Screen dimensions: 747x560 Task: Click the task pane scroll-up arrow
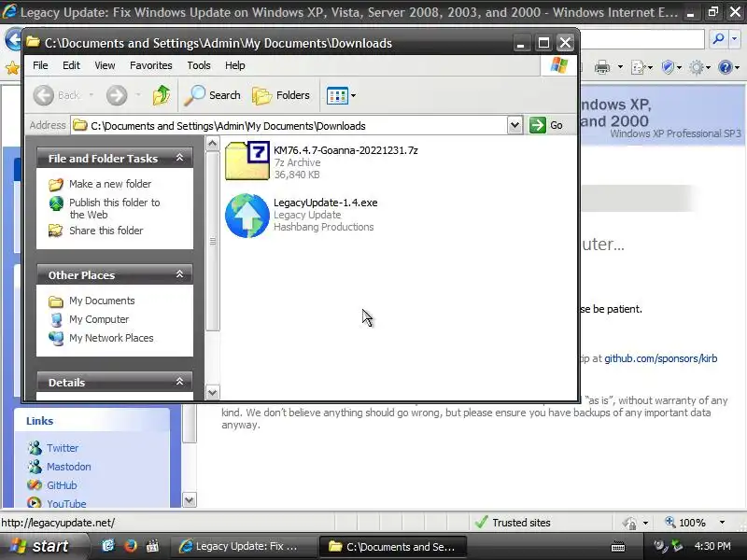click(213, 144)
